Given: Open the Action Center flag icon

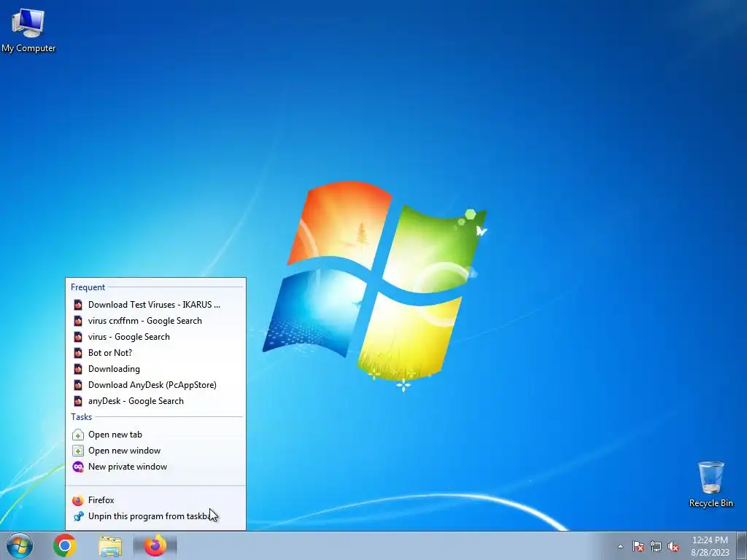Looking at the screenshot, I should 638,546.
